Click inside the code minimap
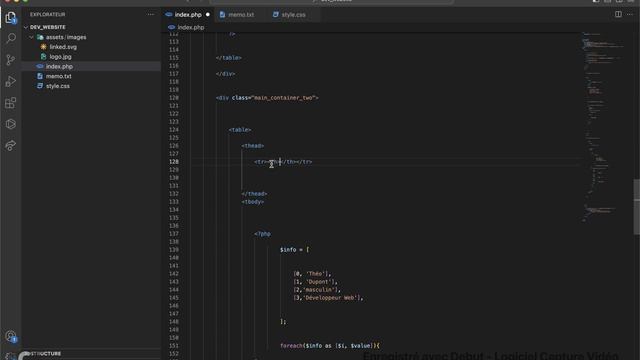 tap(602, 127)
